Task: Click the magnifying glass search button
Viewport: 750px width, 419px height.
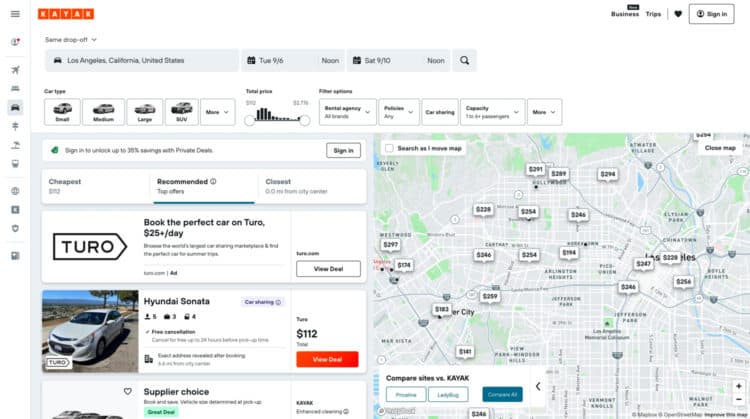Action: coord(464,61)
